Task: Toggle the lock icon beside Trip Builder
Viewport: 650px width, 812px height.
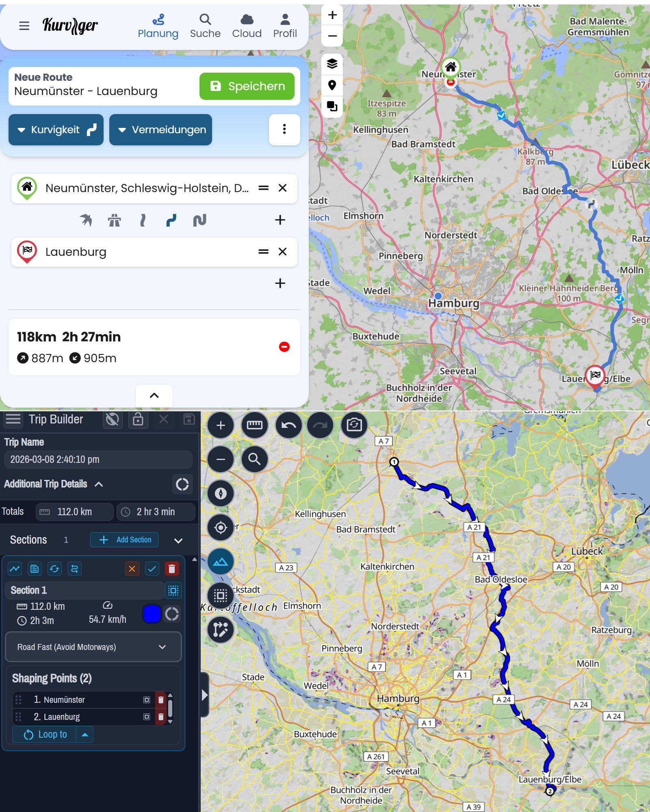Action: (x=139, y=419)
